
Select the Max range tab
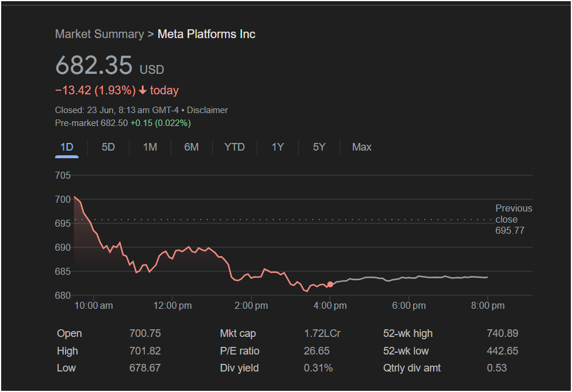362,147
